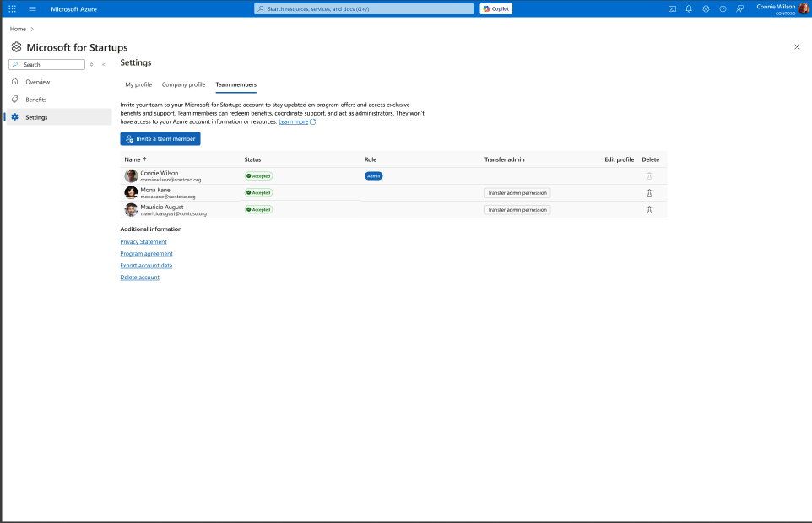Transfer admin permission to Mauricio August
812x523 pixels.
517,209
